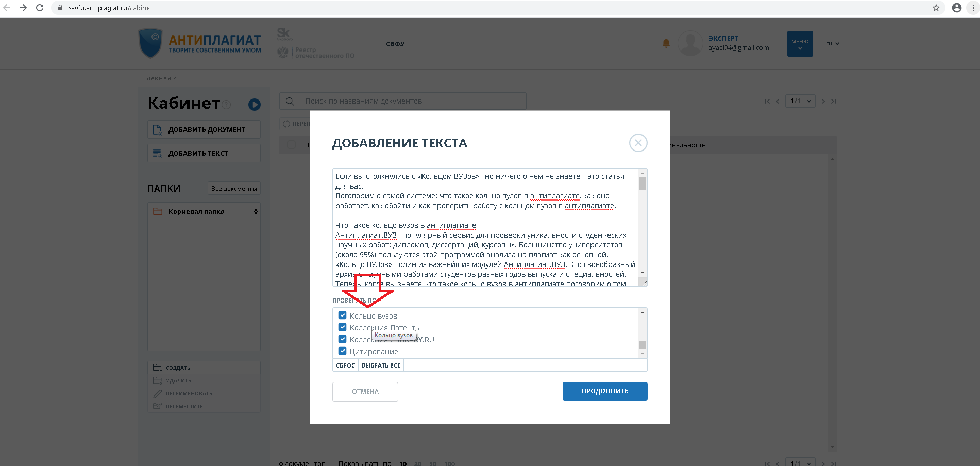Click the ПЕРЕИМЕНОВАТЬ pencil icon
Viewport: 980px width, 466px height.
point(158,393)
